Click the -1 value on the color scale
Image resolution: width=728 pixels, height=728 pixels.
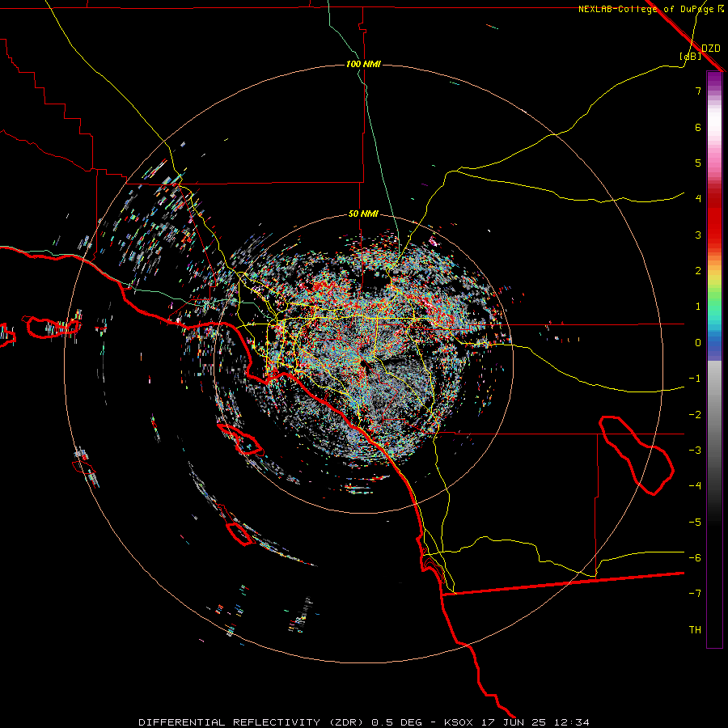pyautogui.click(x=695, y=379)
